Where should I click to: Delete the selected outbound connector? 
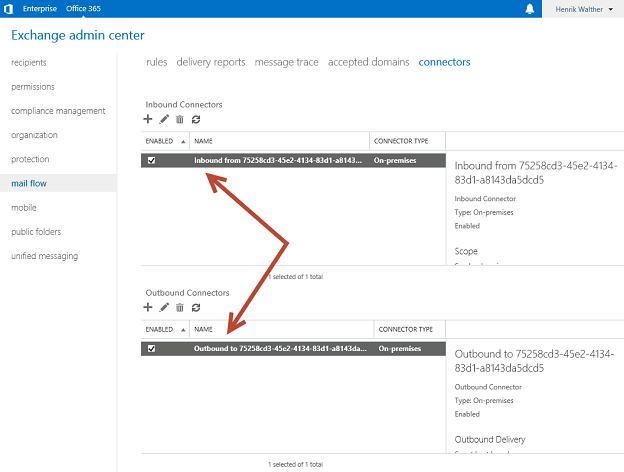180,307
